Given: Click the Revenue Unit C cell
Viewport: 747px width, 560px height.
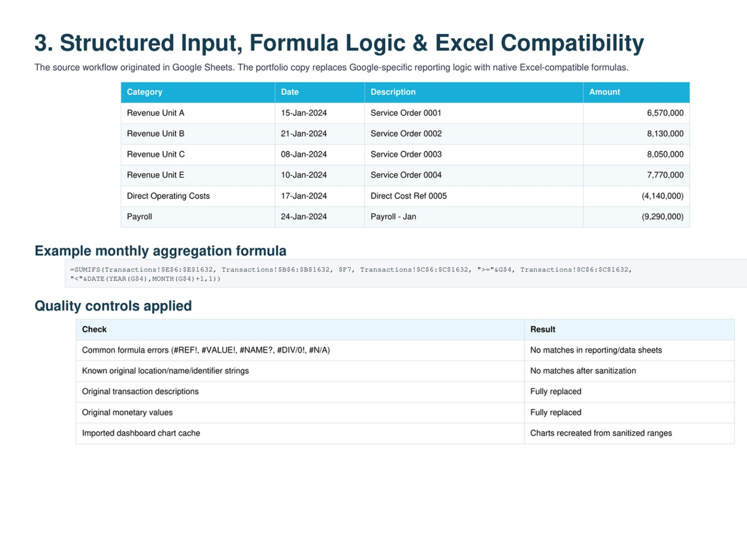Looking at the screenshot, I should coord(198,155).
